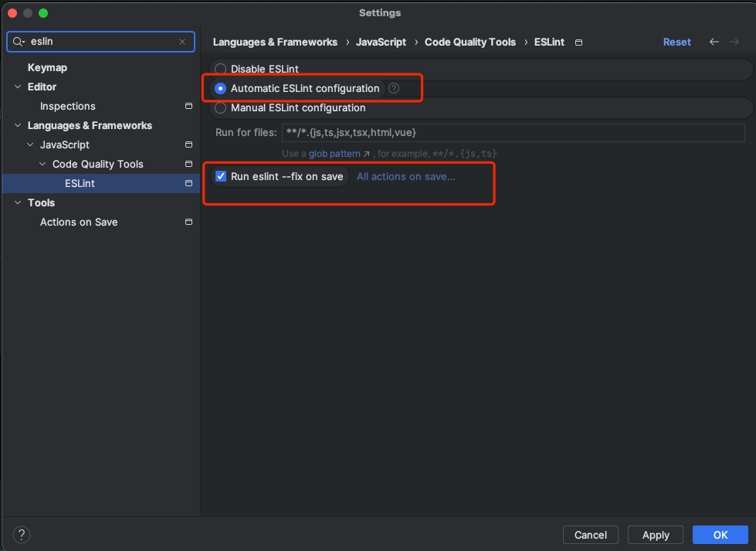Collapse the JavaScript tree node
Image resolution: width=756 pixels, height=551 pixels.
point(29,145)
